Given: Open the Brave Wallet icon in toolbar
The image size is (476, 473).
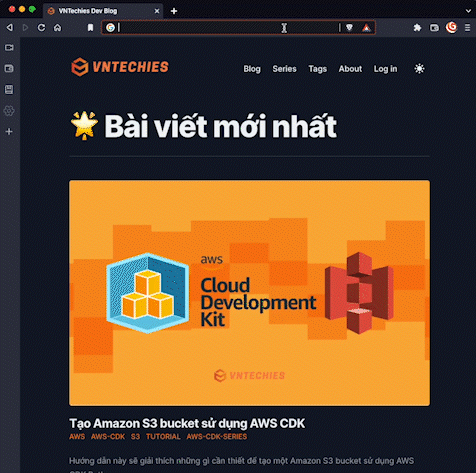Looking at the screenshot, I should point(434,27).
